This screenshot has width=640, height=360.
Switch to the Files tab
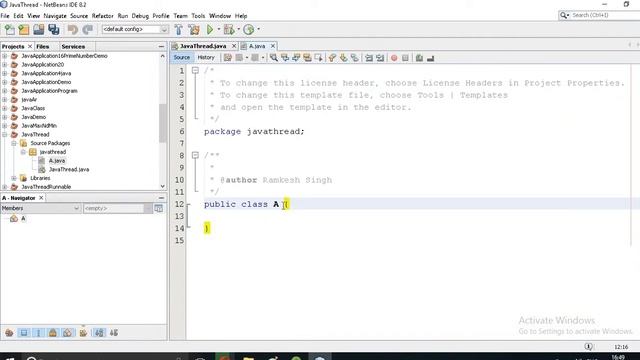(x=42, y=47)
